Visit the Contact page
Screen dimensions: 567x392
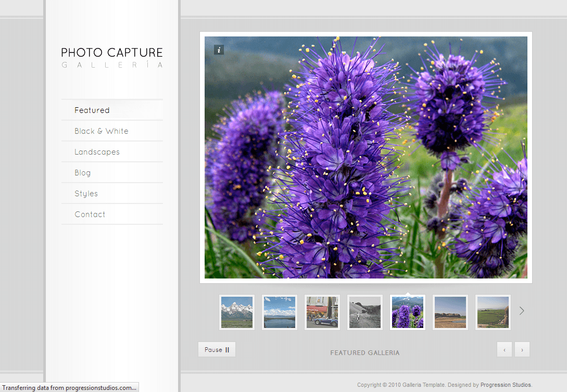click(x=90, y=214)
